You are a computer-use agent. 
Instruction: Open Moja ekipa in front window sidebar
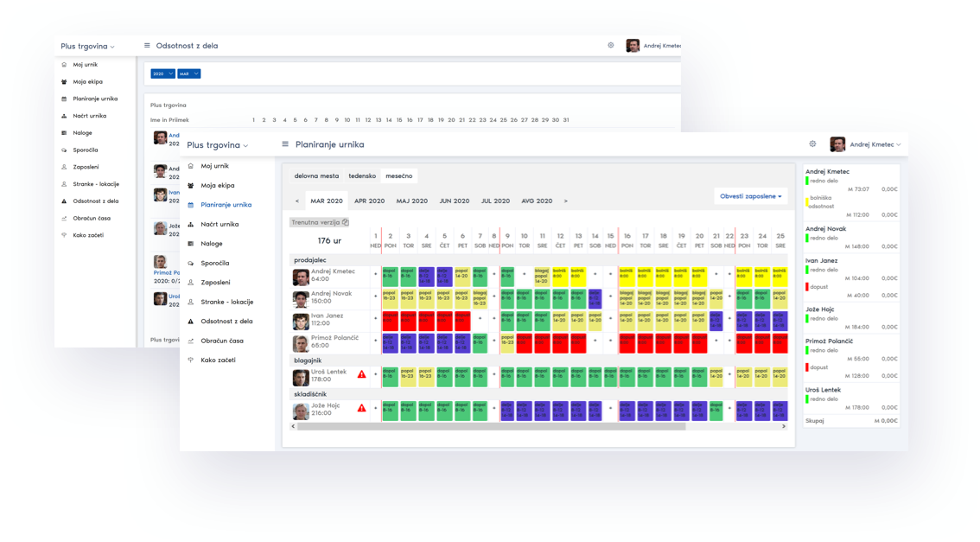217,185
